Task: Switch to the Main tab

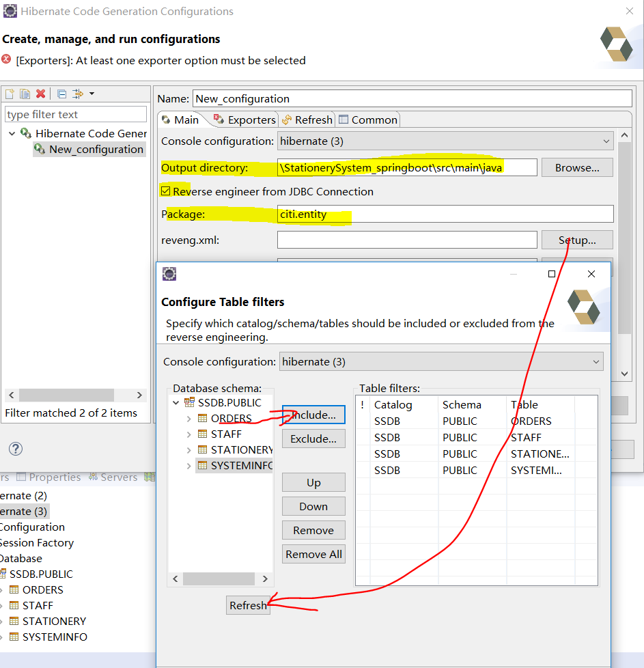Action: 180,120
